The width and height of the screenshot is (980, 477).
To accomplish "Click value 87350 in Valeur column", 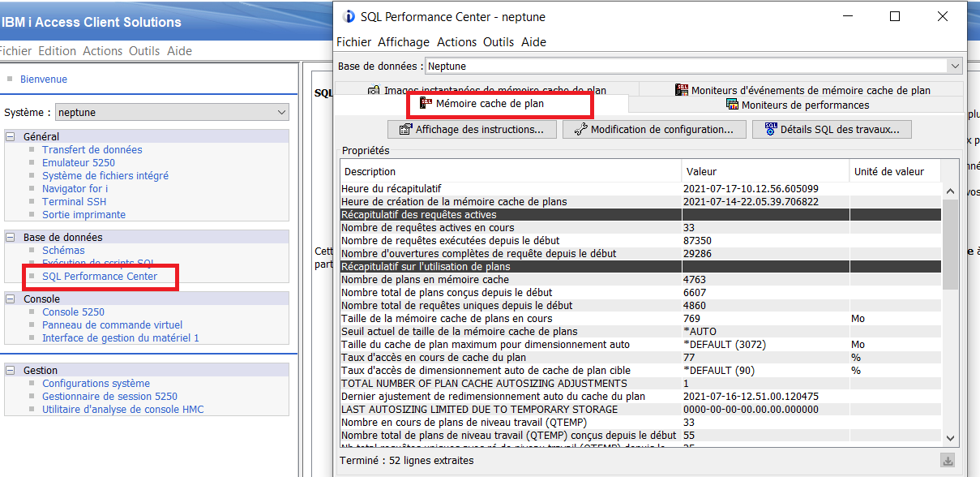I will pyautogui.click(x=699, y=240).
